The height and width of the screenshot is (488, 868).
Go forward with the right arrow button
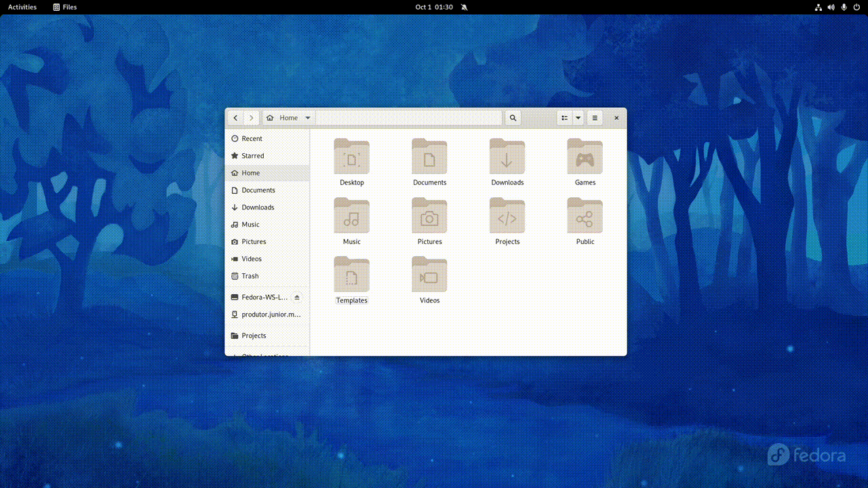click(x=252, y=118)
